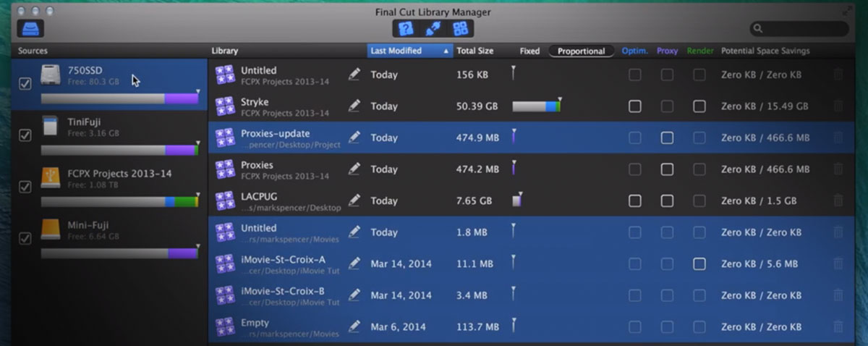
Task: Click the Mar 6, 2014 date
Action: coord(400,326)
